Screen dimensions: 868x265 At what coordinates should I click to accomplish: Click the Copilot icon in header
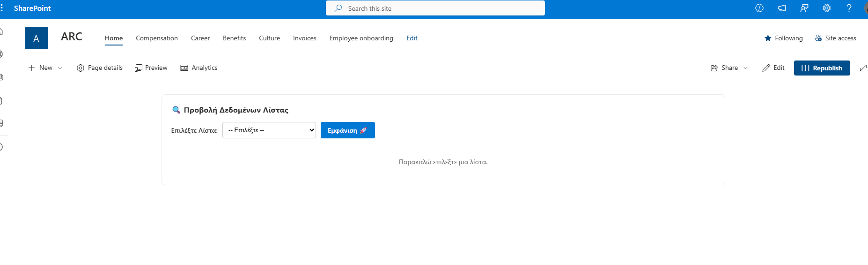pos(759,8)
